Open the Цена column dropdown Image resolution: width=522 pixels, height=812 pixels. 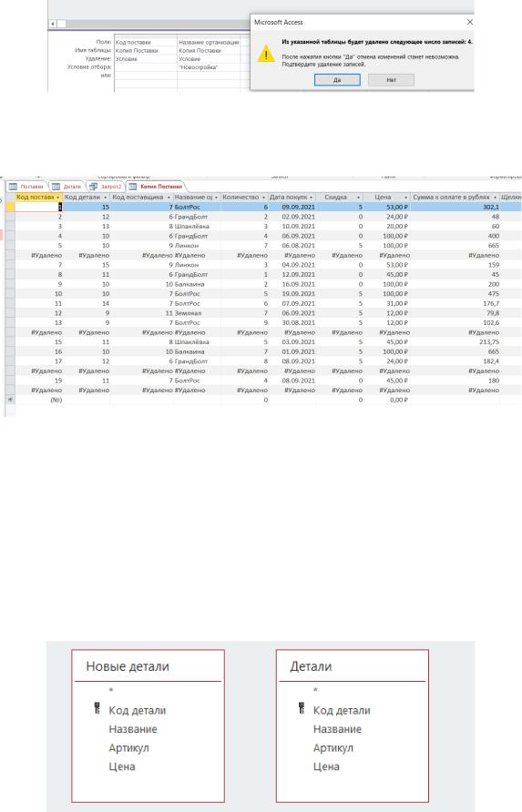tap(406, 198)
